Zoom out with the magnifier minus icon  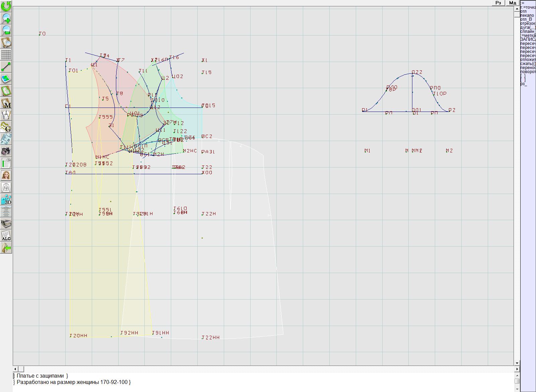coord(6,30)
